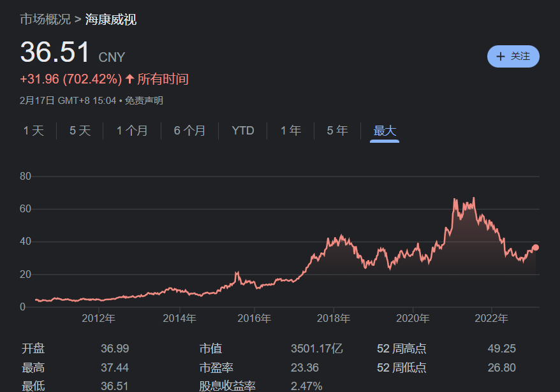Select the 5 天 time range tab

[80, 131]
